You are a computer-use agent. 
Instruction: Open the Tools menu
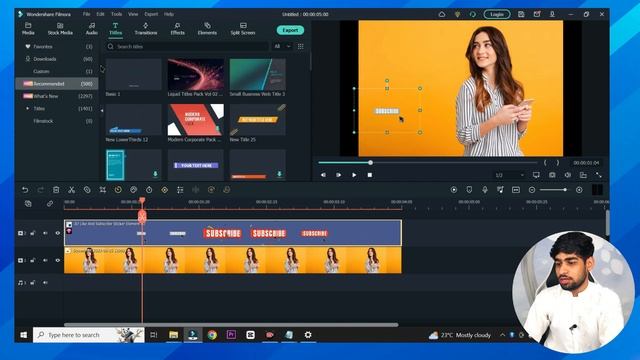[116, 14]
